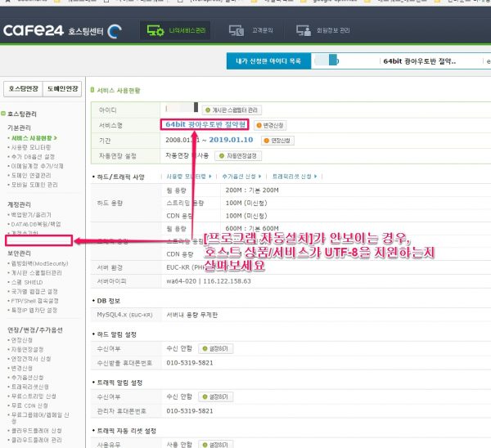Open 백업받기/올리기 in the sidebar
This screenshot has width=491, height=448.
[31, 215]
